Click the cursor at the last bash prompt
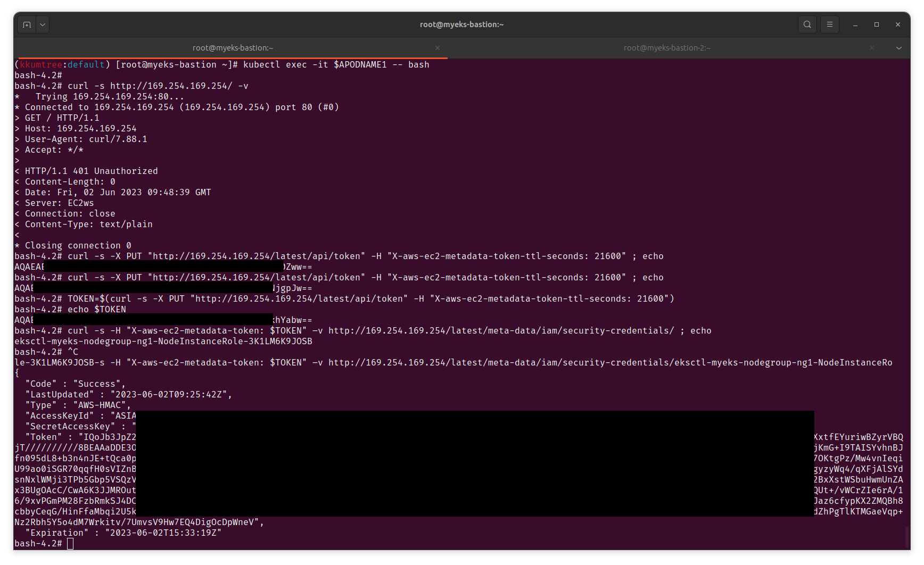 (70, 543)
